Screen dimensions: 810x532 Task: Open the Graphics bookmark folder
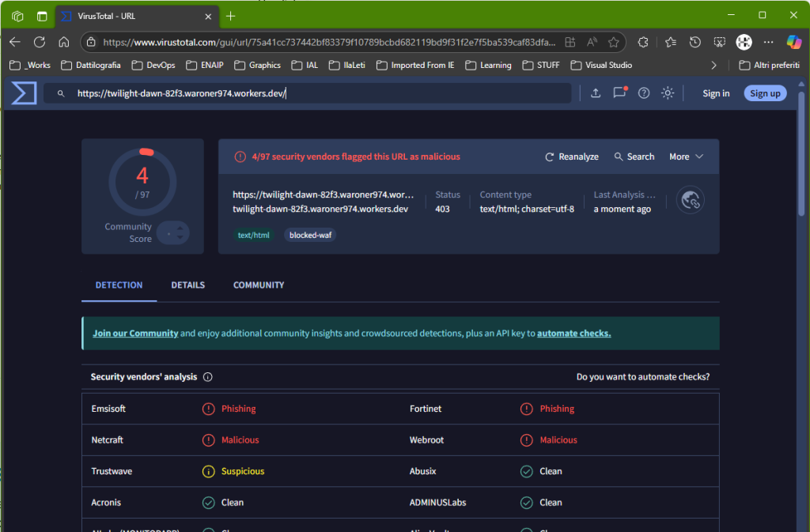pos(257,66)
